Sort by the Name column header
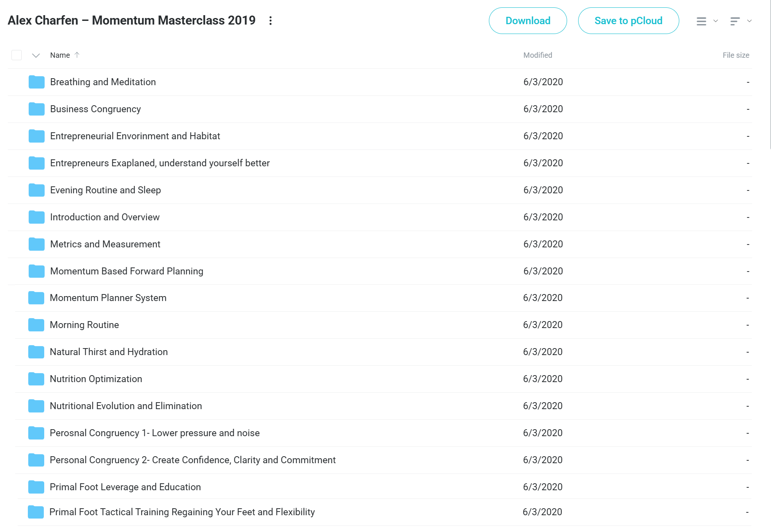The image size is (771, 532). click(60, 55)
